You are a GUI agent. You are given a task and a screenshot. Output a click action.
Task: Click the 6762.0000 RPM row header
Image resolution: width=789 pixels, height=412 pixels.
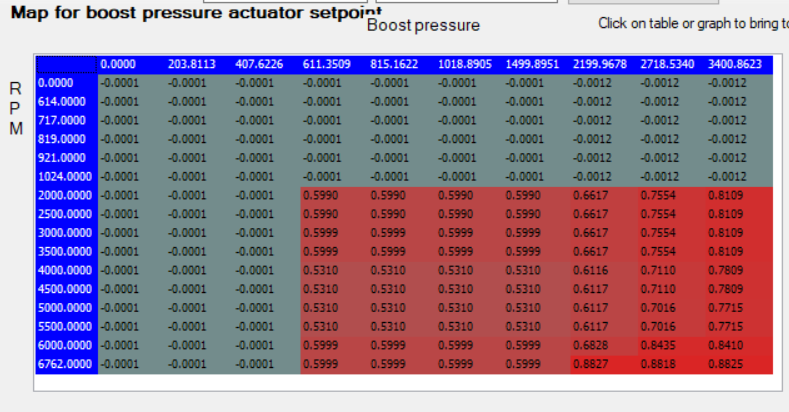66,364
